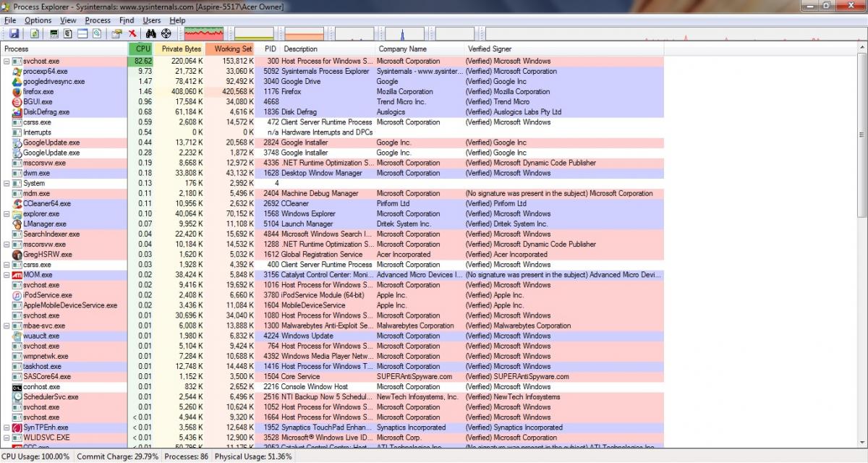This screenshot has width=868, height=463.
Task: Sort by the CPU column header
Action: click(x=141, y=49)
